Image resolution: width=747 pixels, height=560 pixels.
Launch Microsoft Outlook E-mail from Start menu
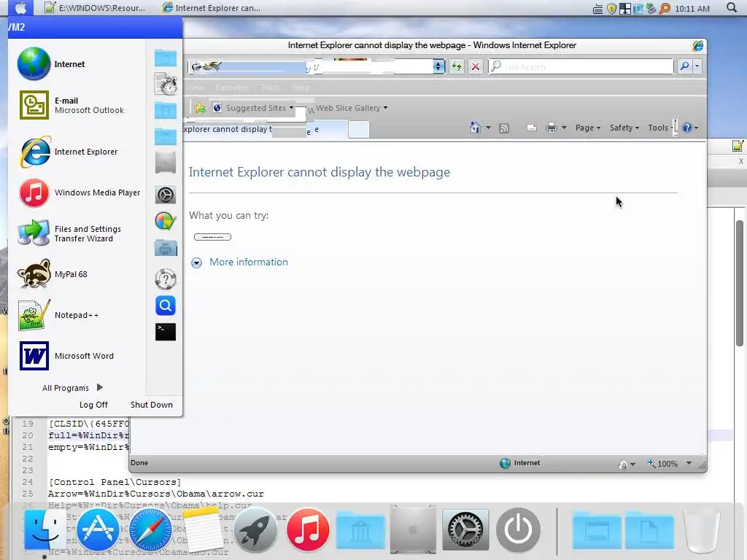coord(71,105)
